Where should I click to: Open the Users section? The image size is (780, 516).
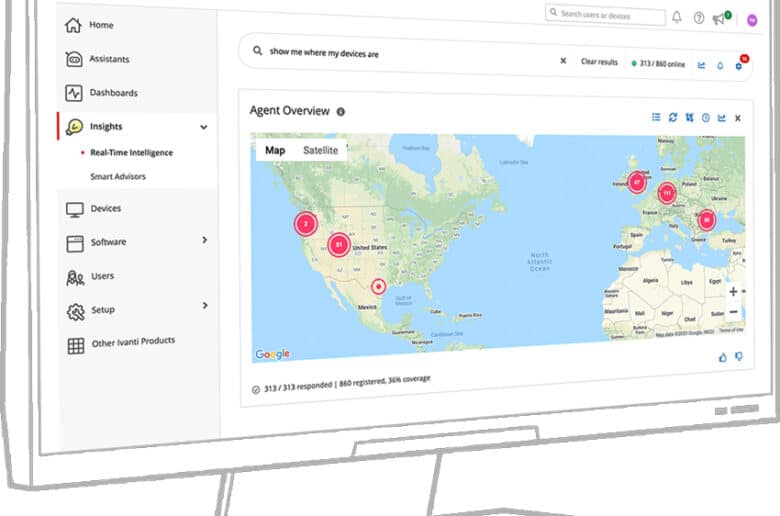(x=90, y=276)
